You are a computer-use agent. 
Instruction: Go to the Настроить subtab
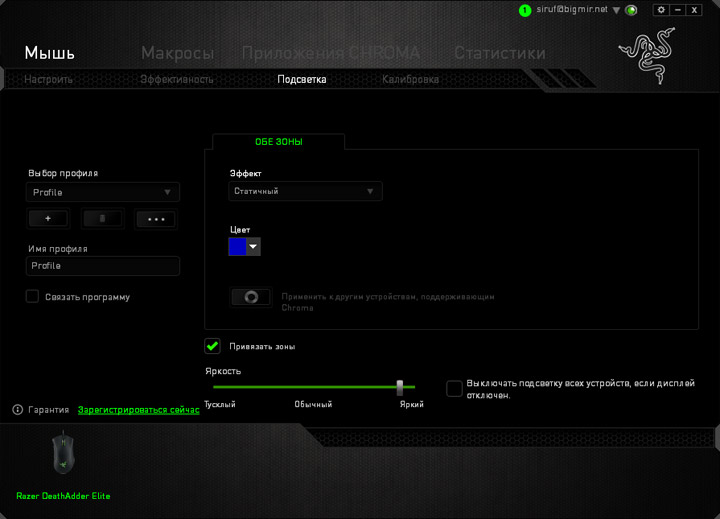[x=48, y=79]
